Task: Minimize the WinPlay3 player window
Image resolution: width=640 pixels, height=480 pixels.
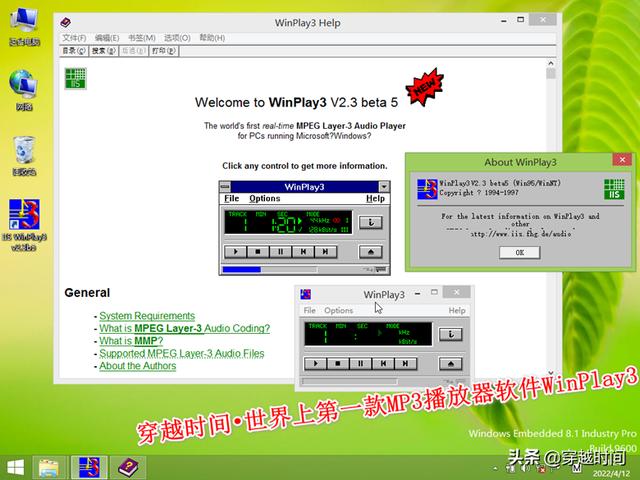Action: pyautogui.click(x=417, y=293)
